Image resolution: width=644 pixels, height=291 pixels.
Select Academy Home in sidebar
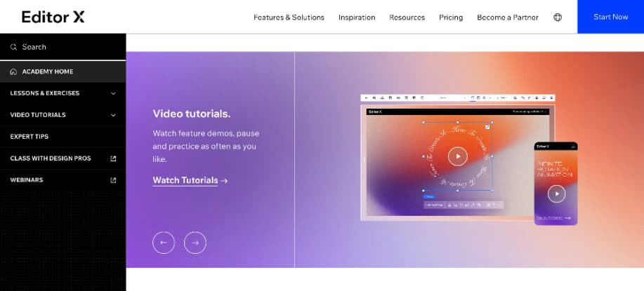pos(63,72)
